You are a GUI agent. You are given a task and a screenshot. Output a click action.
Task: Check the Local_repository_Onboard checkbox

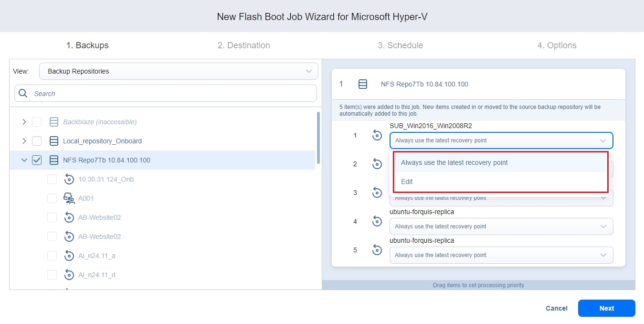pyautogui.click(x=37, y=141)
